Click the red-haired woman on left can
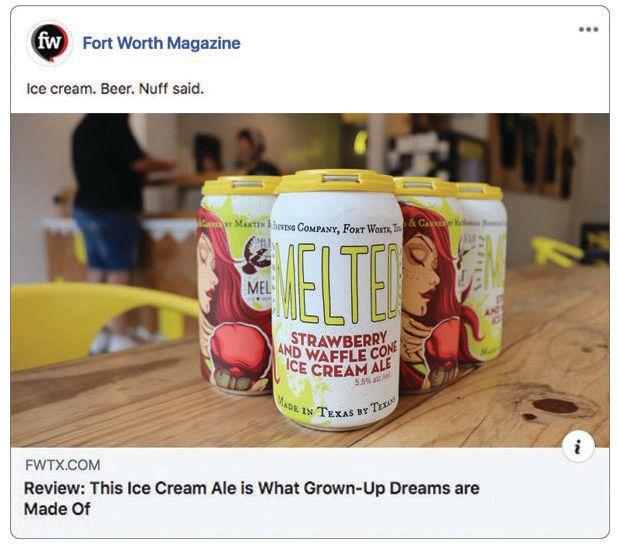The image size is (618, 547). point(227,300)
